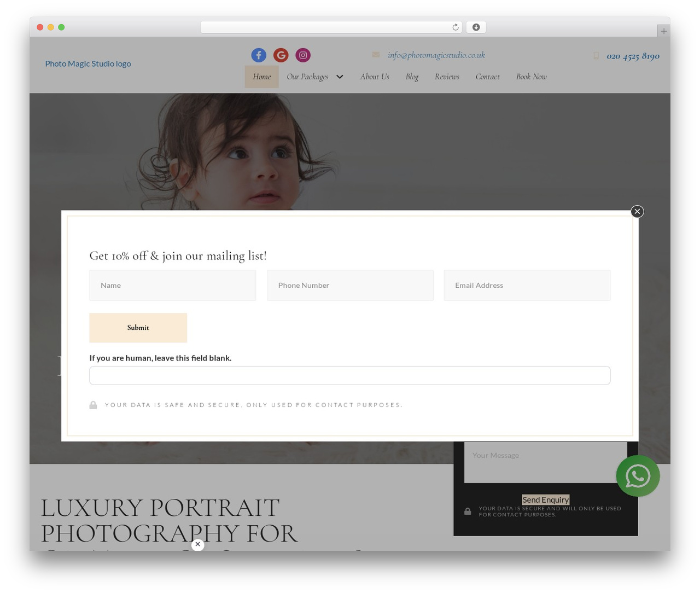Click the browser address bar
The image size is (700, 593).
click(331, 27)
